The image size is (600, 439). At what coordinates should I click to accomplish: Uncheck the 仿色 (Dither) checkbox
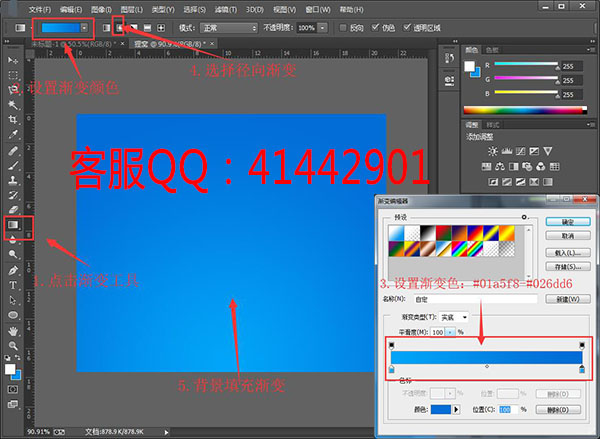(375, 28)
